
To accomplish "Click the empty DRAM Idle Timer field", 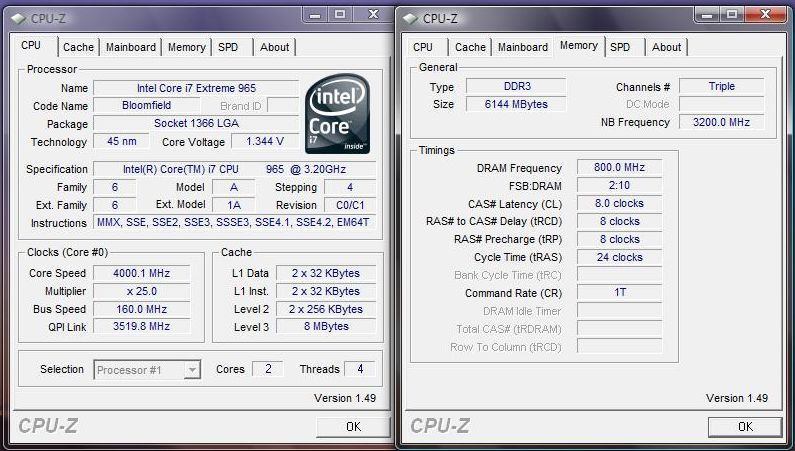I will 620,311.
